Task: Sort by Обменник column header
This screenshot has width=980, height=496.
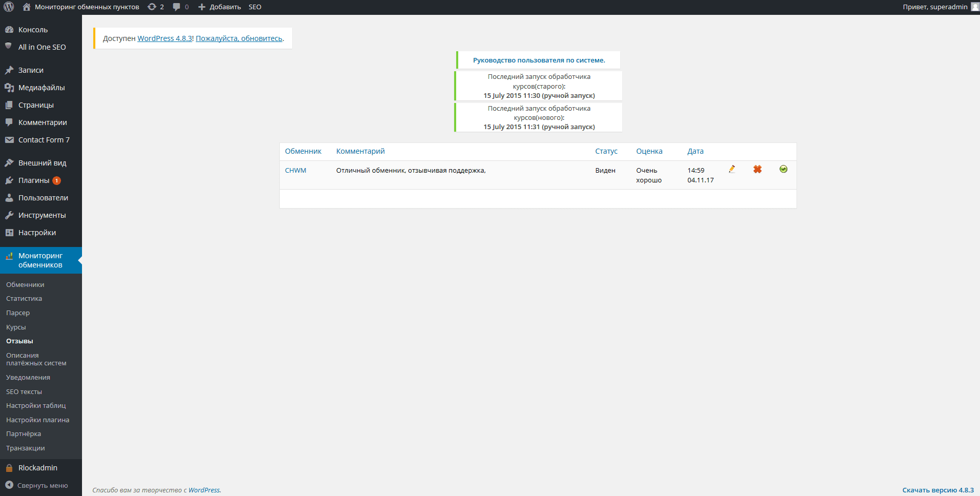Action: 303,151
